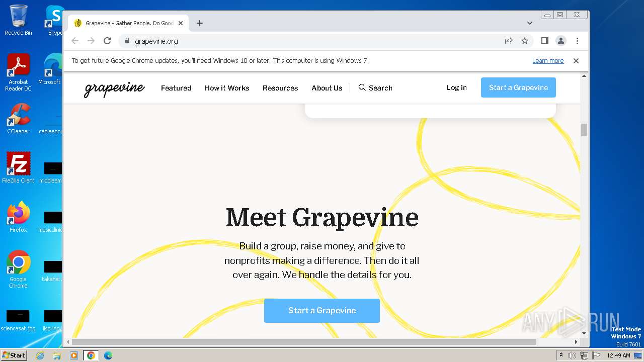Open FileZilla Client desktop icon
The image size is (644, 362).
[x=18, y=168]
